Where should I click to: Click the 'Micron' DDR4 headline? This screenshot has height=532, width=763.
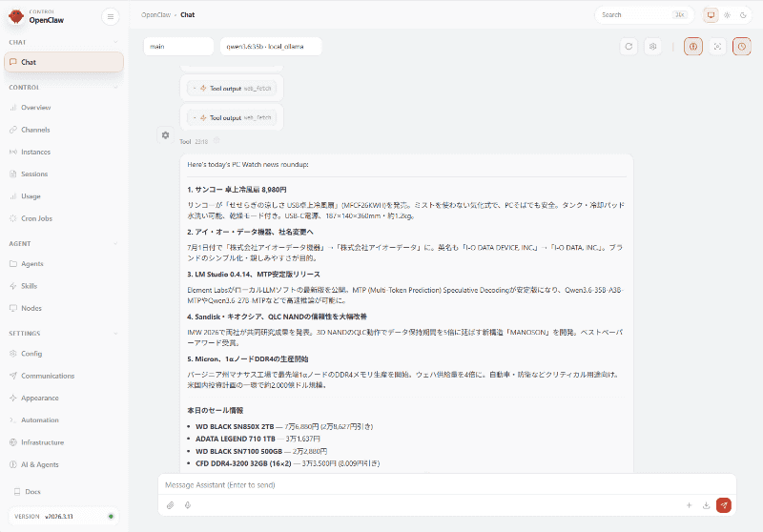[248, 358]
